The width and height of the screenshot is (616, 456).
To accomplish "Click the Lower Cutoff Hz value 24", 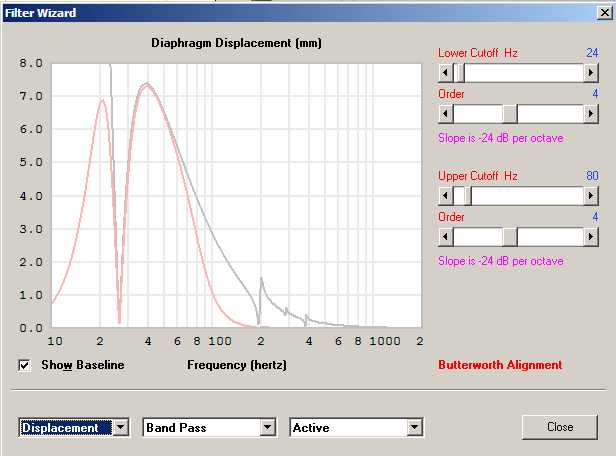I will pos(592,53).
